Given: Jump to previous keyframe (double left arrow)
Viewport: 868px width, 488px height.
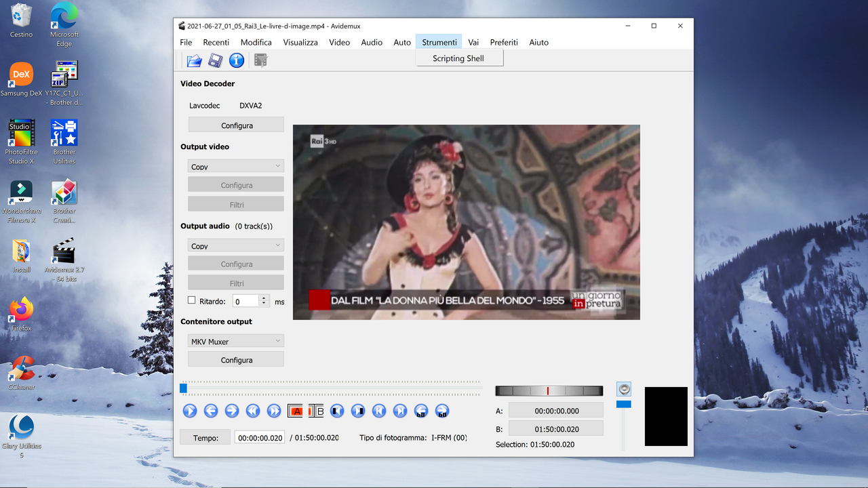Looking at the screenshot, I should (x=253, y=411).
